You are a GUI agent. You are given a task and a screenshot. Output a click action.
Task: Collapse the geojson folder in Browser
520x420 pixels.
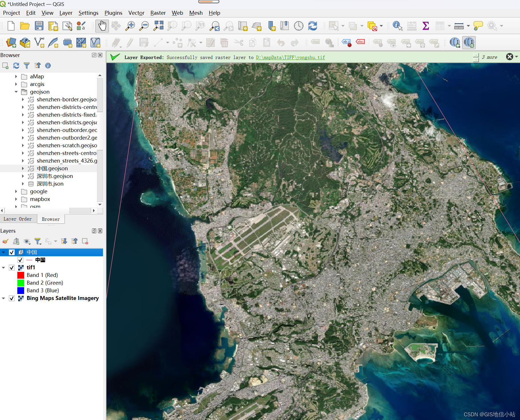click(x=16, y=92)
